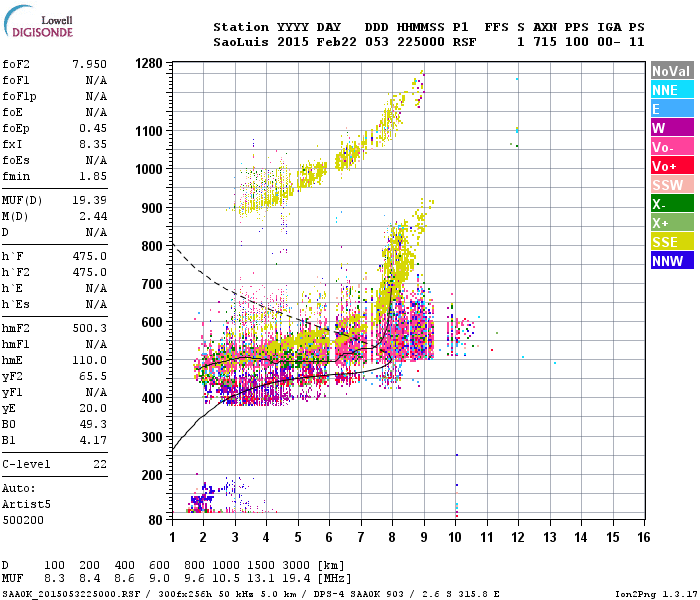700x600 pixels.
Task: Click the 500 height axis label
Action: [152, 360]
